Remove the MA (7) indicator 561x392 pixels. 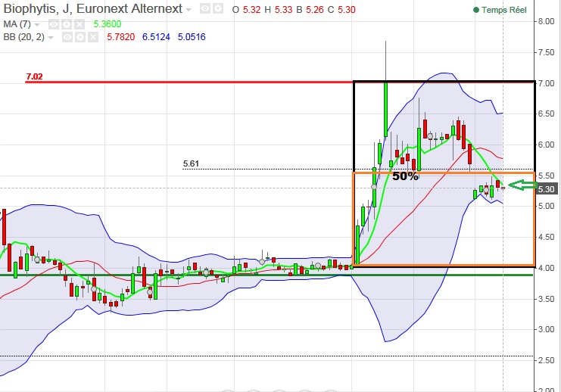(79, 24)
